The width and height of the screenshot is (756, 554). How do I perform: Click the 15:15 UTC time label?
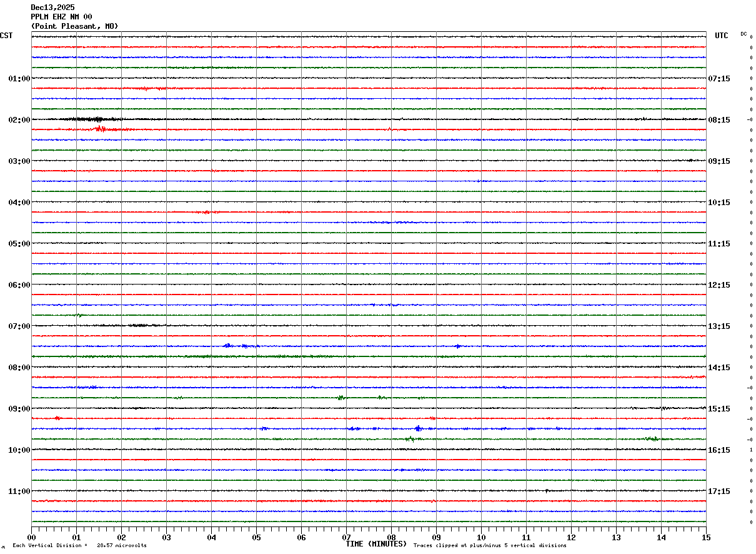point(719,409)
